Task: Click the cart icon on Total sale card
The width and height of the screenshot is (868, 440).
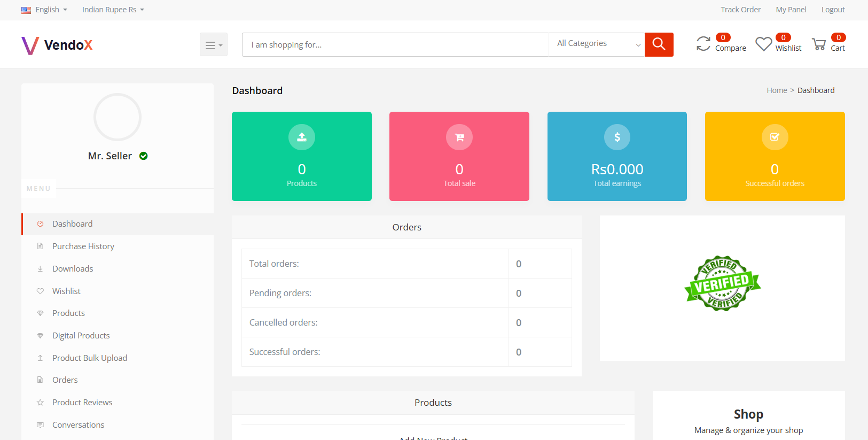Action: click(x=459, y=137)
